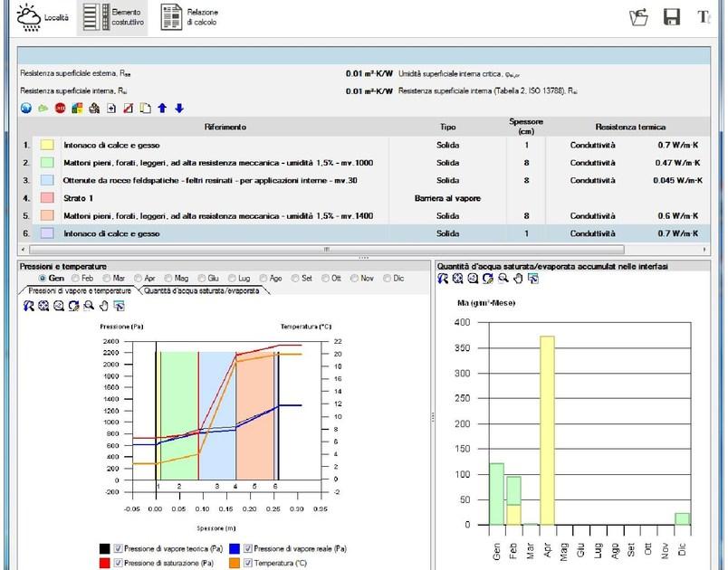Click the blue globe icon in layer toolbar
Viewport: 728px width, 570px height.
(26, 109)
